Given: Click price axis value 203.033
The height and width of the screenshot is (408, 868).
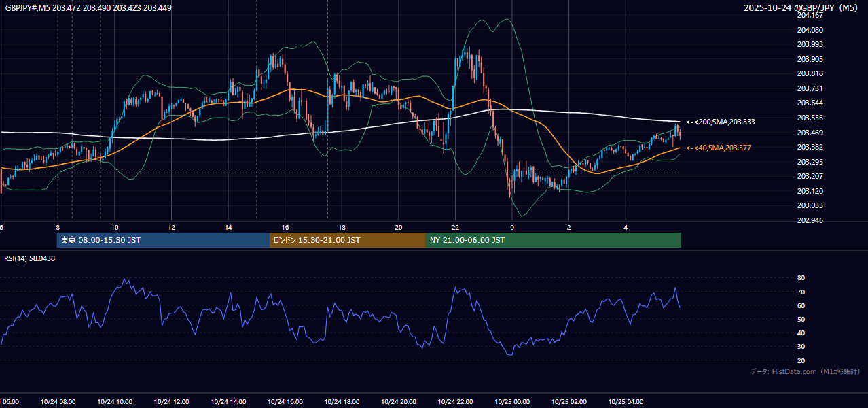Looking at the screenshot, I should tap(810, 205).
